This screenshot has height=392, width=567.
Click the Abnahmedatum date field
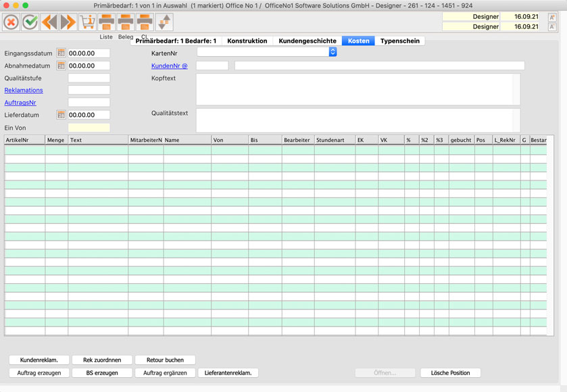tap(89, 66)
